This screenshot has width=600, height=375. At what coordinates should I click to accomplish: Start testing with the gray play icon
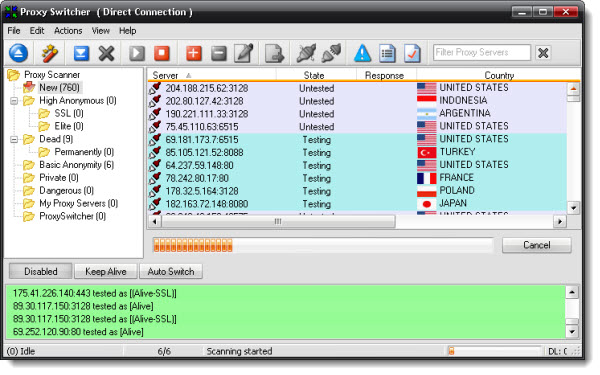click(137, 53)
